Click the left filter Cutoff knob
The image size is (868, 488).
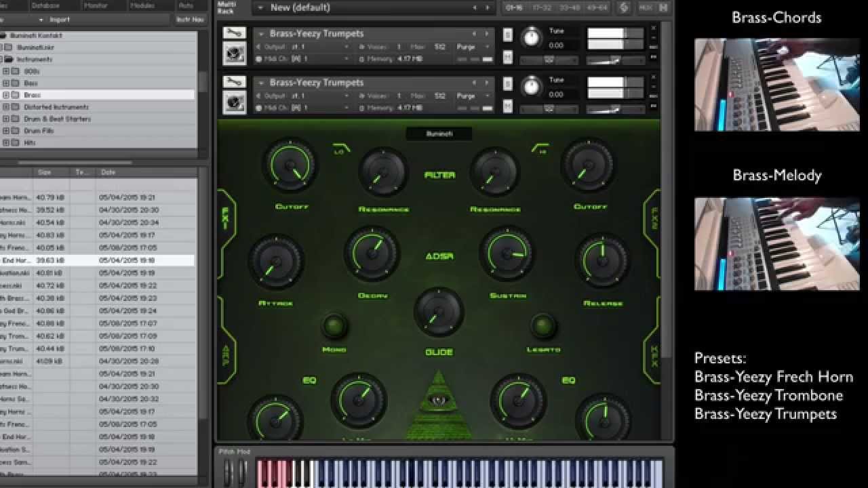point(290,166)
